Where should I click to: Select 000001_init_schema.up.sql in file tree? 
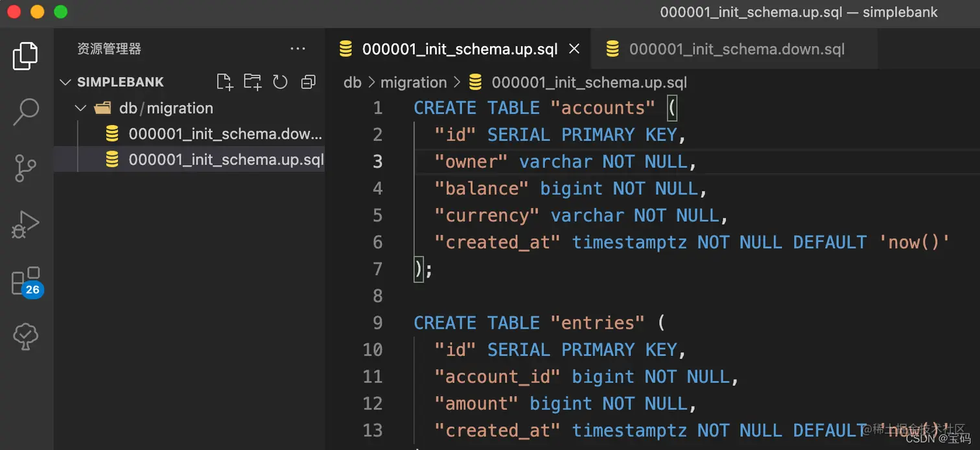pyautogui.click(x=189, y=160)
